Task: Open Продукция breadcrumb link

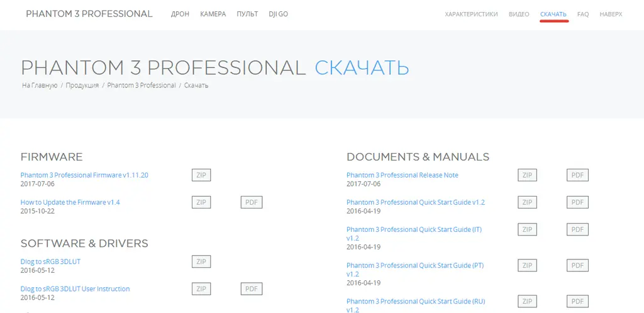Action: click(x=82, y=85)
